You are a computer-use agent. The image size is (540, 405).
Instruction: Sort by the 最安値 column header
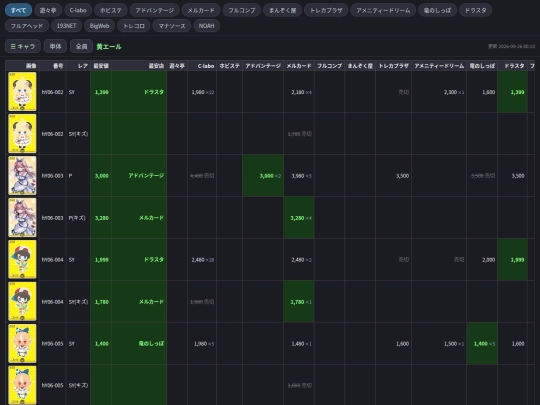(101, 66)
